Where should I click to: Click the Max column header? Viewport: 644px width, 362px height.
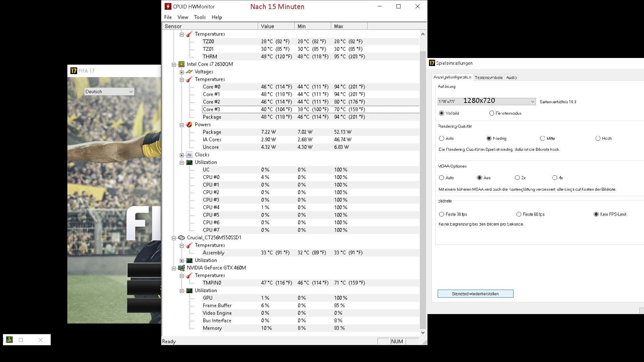(x=349, y=26)
